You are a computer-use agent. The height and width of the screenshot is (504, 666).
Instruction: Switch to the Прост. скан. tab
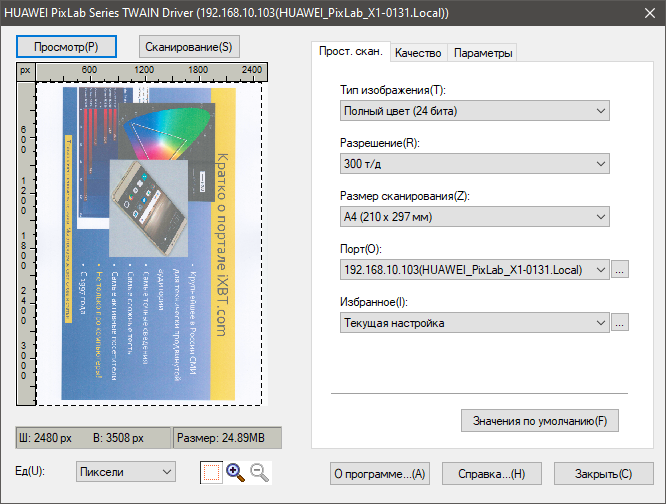pos(351,52)
